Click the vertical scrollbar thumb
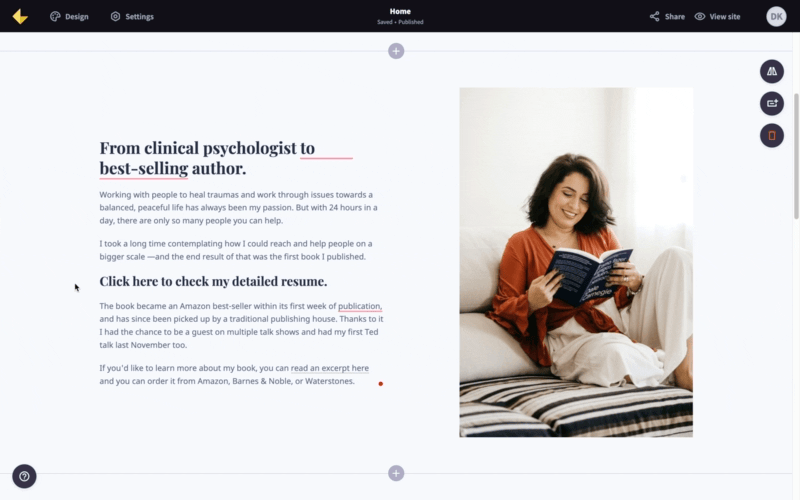800x500 pixels. tap(796, 156)
